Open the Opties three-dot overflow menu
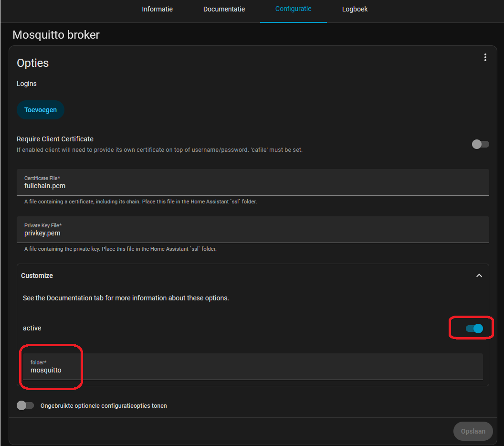504x446 pixels. tap(485, 58)
